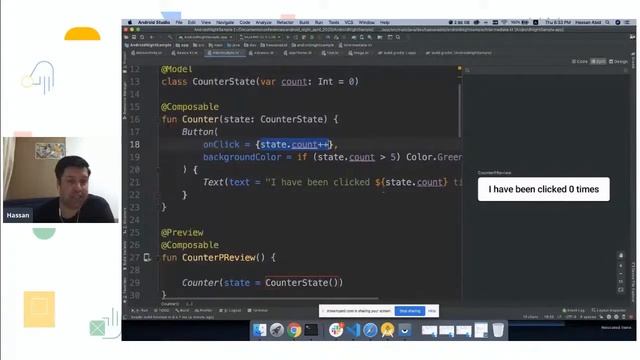Image resolution: width=640 pixels, height=360 pixels.
Task: Open the Android Studio dock icon
Action: click(387, 330)
